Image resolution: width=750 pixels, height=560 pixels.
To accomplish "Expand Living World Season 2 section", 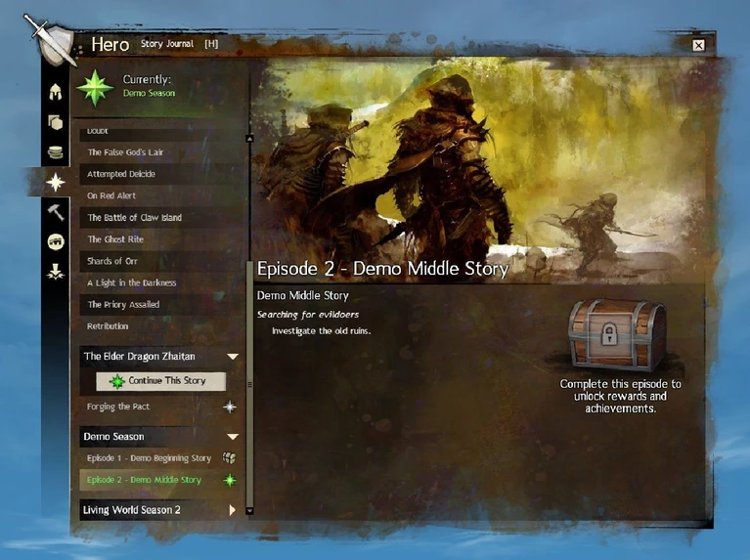I will coord(232,510).
